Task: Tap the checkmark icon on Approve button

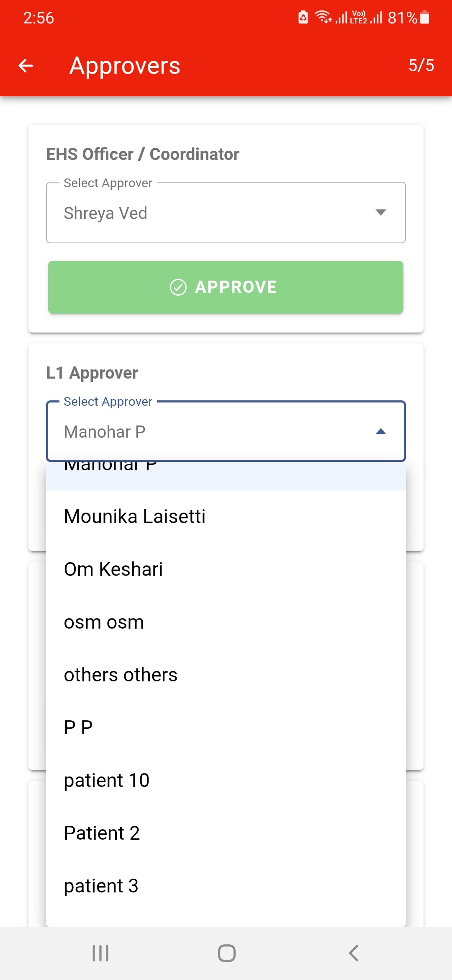Action: point(178,287)
